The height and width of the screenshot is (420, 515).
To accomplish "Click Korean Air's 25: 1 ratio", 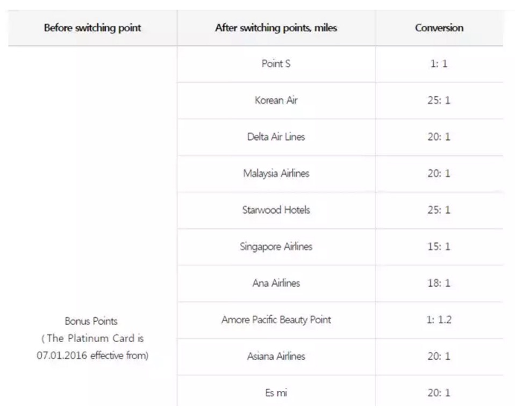I will click(439, 100).
